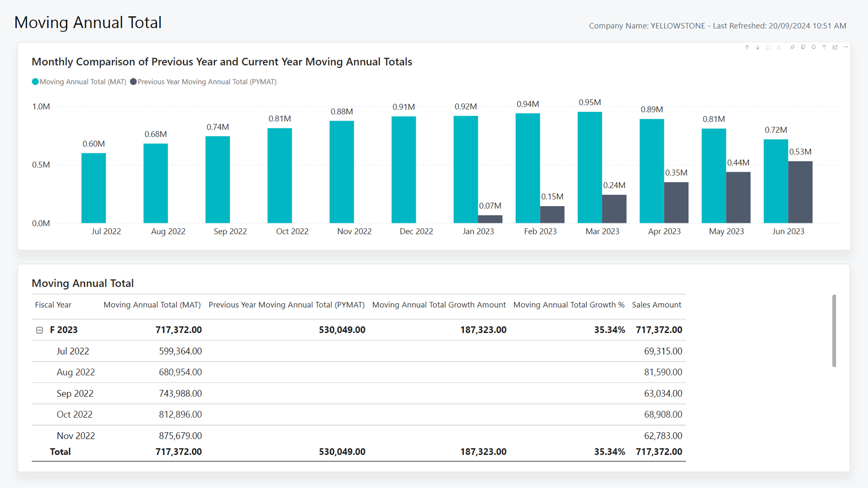The image size is (868, 488).
Task: Click the table vertical scrollbar
Action: tap(834, 331)
